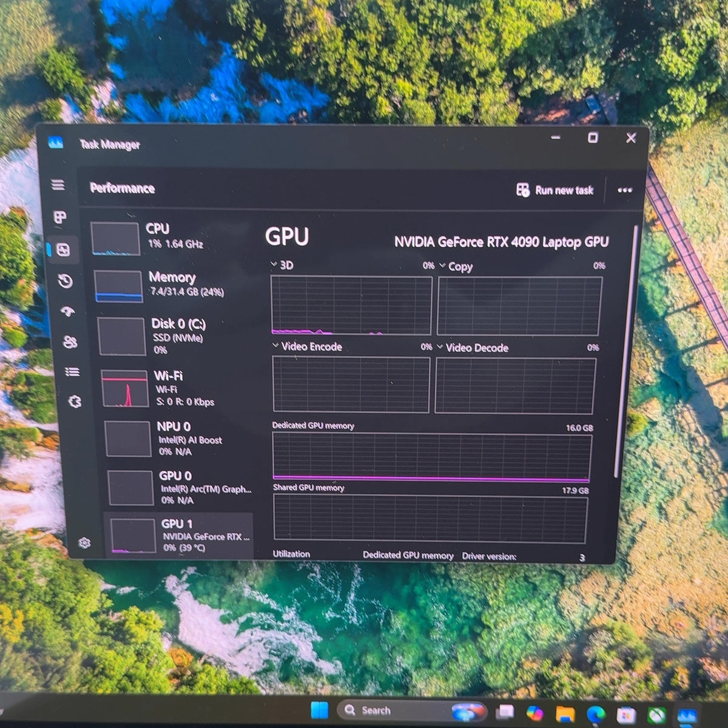Click the Memory mini graph thumbnail
The width and height of the screenshot is (728, 728).
(x=118, y=286)
